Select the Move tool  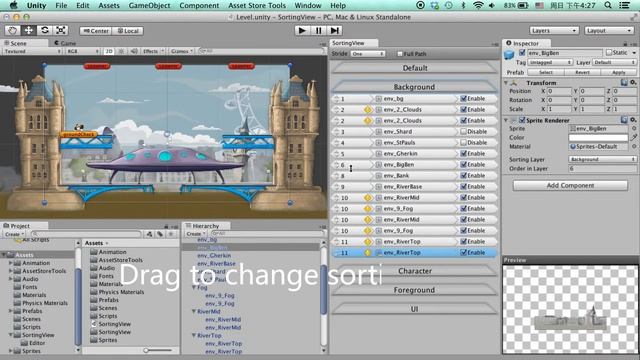(29, 31)
